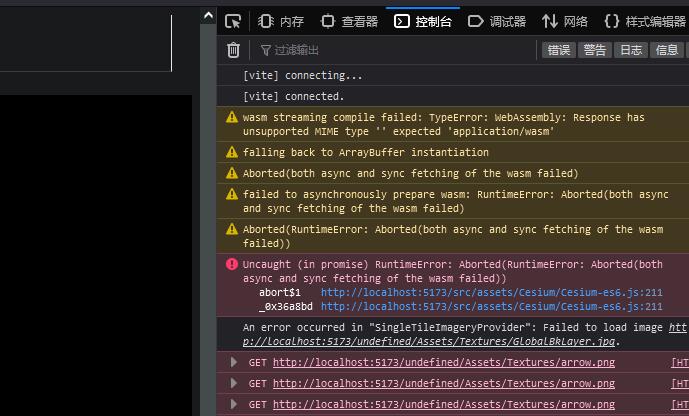Screen dimensions: 689x416
Task: Toggle the 信息 (info) filter
Action: pyautogui.click(x=666, y=50)
